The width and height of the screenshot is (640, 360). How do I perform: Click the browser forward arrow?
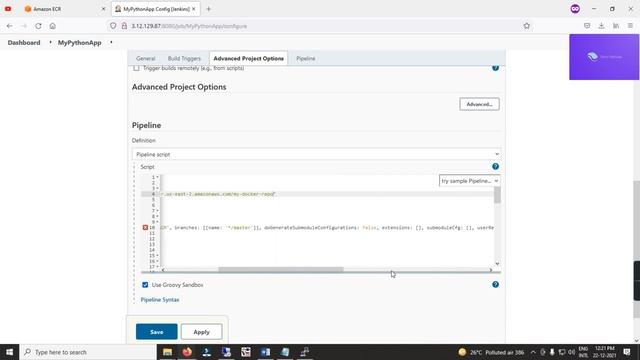tap(24, 26)
